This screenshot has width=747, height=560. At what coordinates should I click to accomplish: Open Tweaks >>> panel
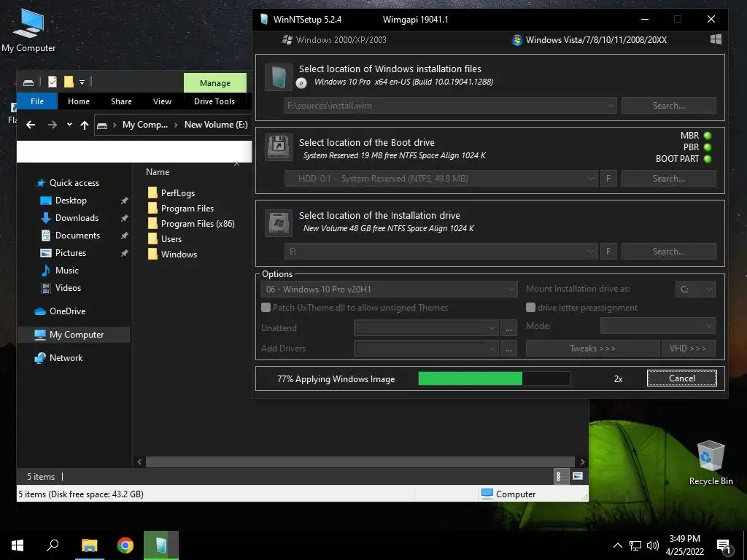coord(592,349)
